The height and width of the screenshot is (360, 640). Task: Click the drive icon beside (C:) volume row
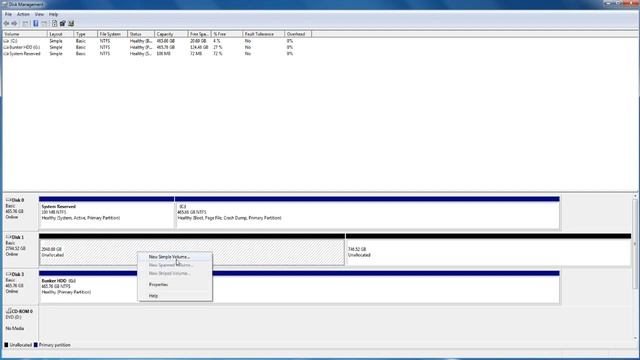[x=6, y=41]
